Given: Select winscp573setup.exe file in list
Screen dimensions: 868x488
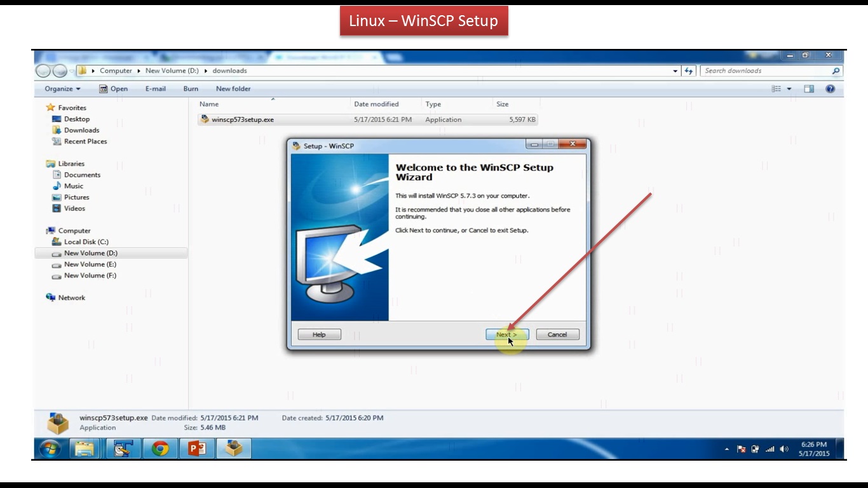Looking at the screenshot, I should coord(368,119).
